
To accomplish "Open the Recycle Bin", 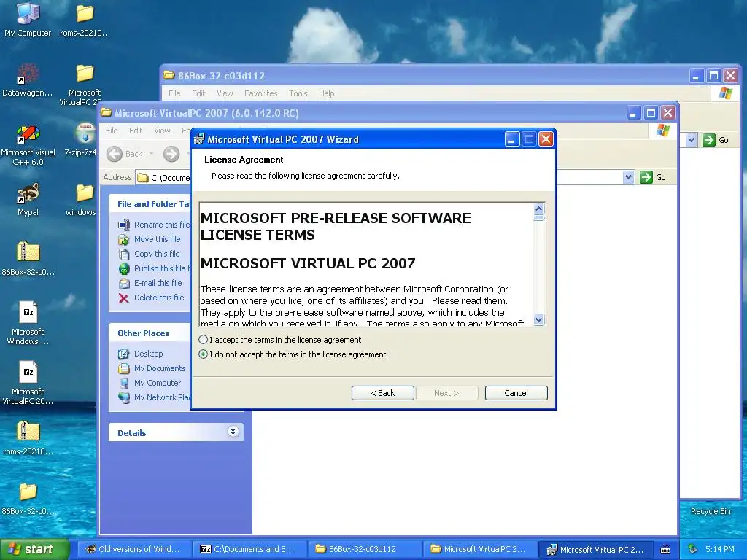I will pos(711,511).
